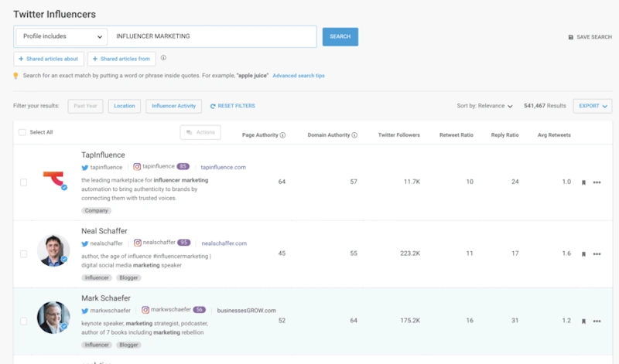Open the Sort by Relevance dropdown
Viewport: 619px width, 364px height.
point(484,106)
